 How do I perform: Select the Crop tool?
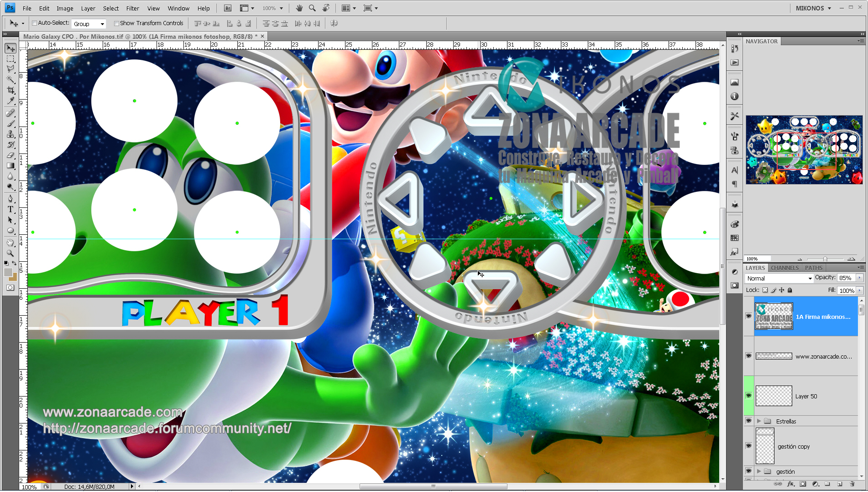coord(10,90)
